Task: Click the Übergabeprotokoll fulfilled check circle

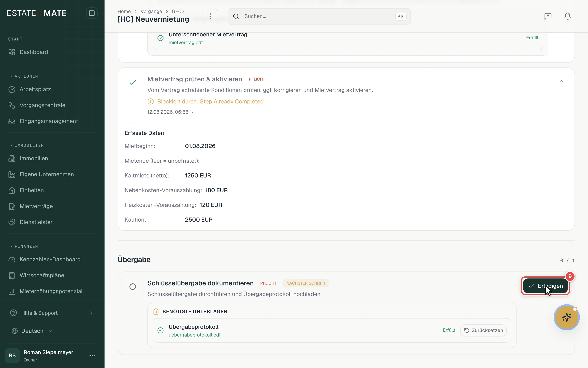Action: click(x=161, y=330)
